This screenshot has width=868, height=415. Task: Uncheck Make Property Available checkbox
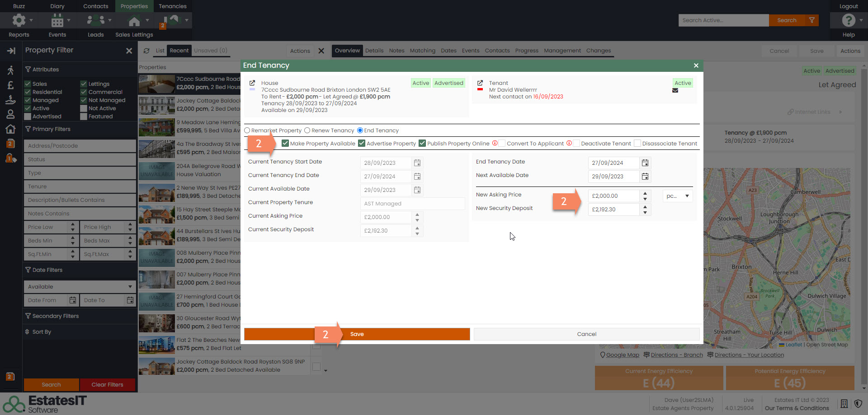coord(285,144)
